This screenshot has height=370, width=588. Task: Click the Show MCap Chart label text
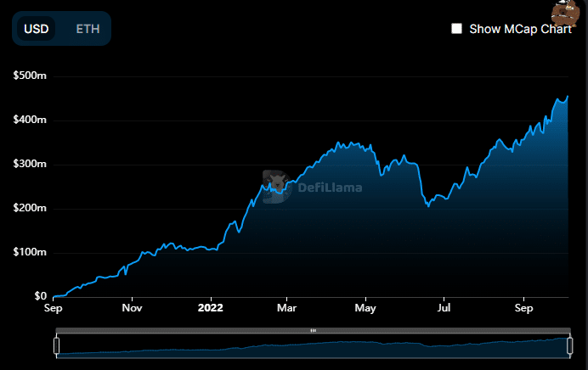click(x=520, y=29)
